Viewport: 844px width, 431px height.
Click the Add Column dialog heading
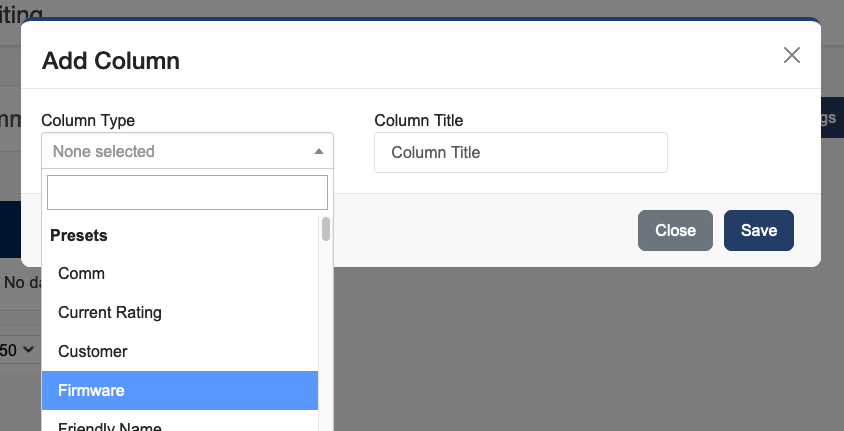click(x=111, y=60)
